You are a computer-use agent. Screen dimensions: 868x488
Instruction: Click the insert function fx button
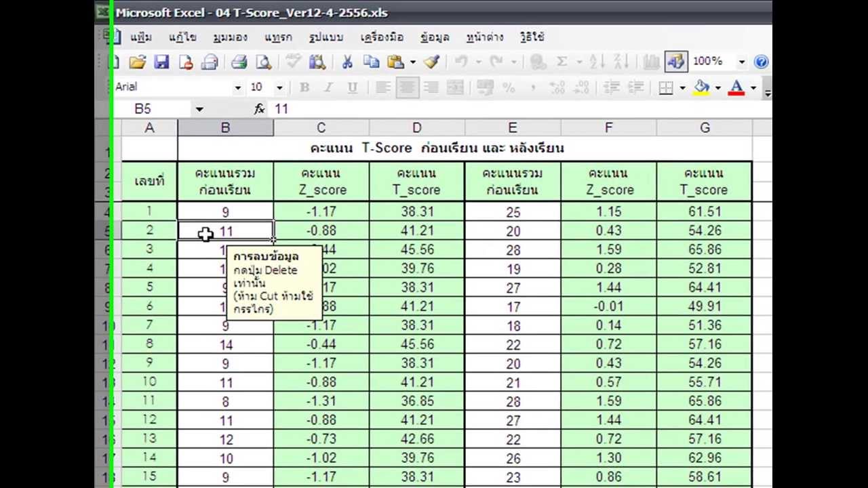(260, 109)
